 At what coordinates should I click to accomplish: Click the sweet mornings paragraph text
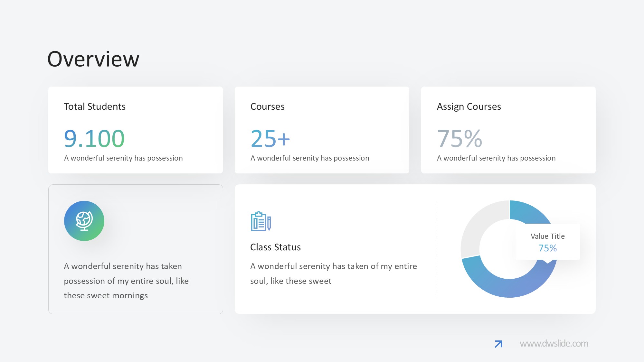[x=126, y=281]
